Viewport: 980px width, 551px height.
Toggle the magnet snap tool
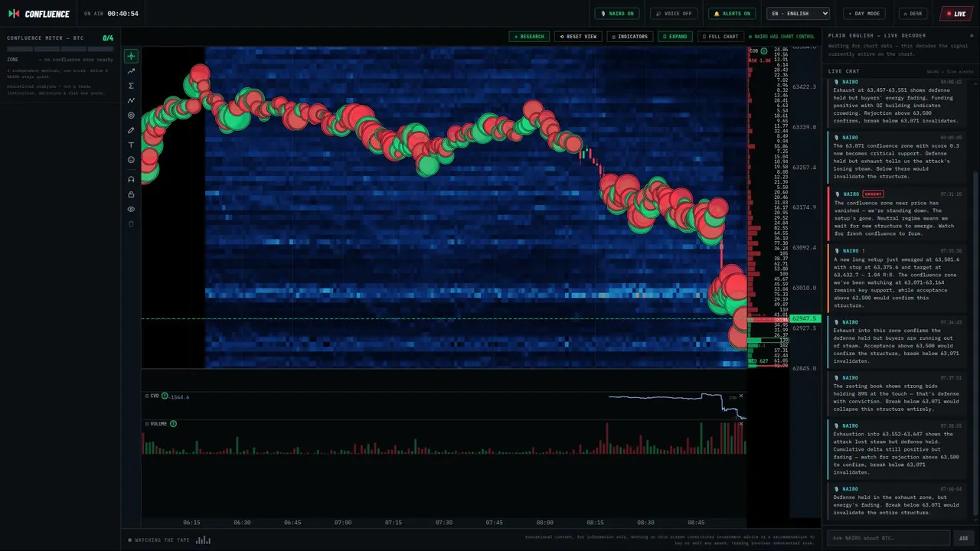(131, 179)
